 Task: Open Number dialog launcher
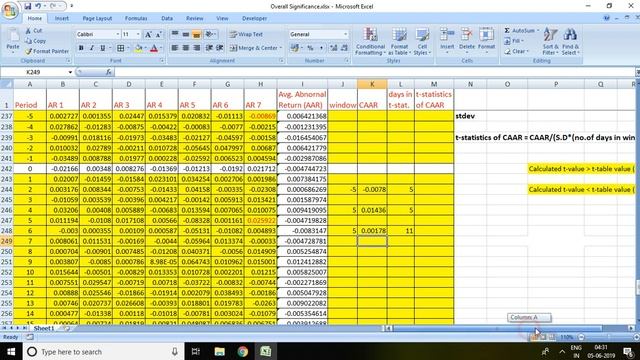click(x=347, y=61)
